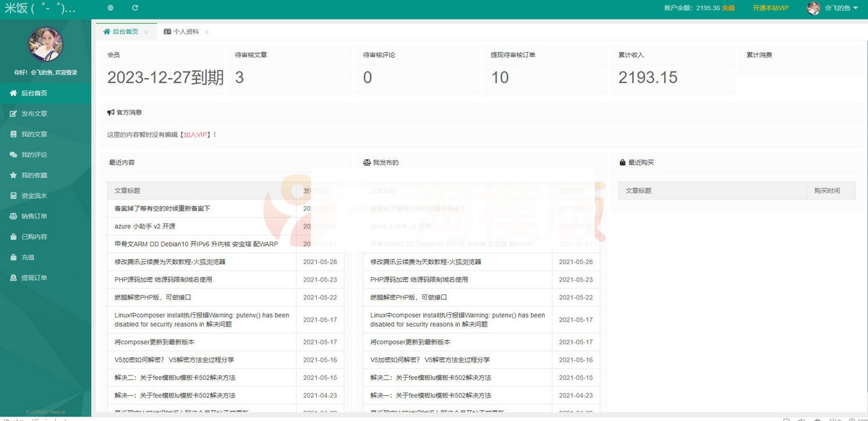Select the 已购内容 lock icon
Screen dimensions: 868x421
(x=13, y=236)
